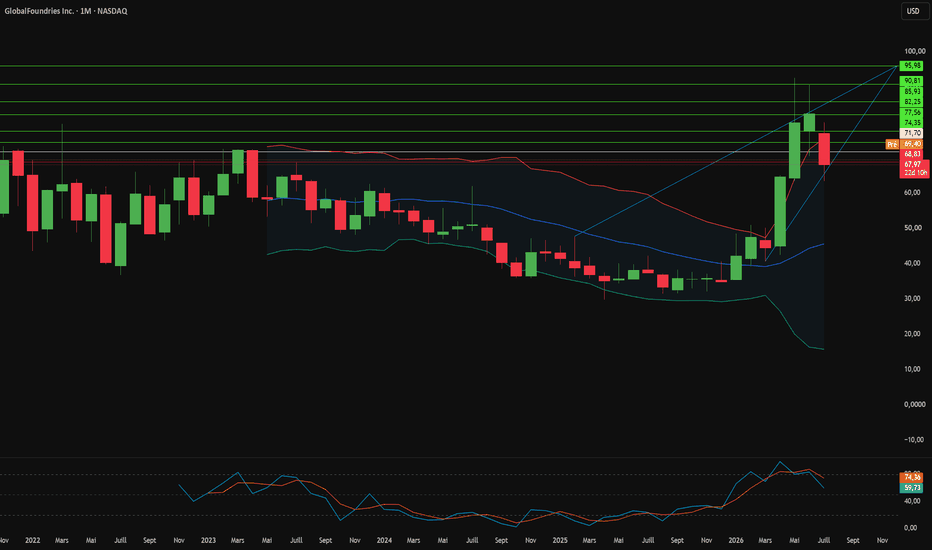Select the 95,98 green price label
Image resolution: width=932 pixels, height=550 pixels.
tap(912, 65)
